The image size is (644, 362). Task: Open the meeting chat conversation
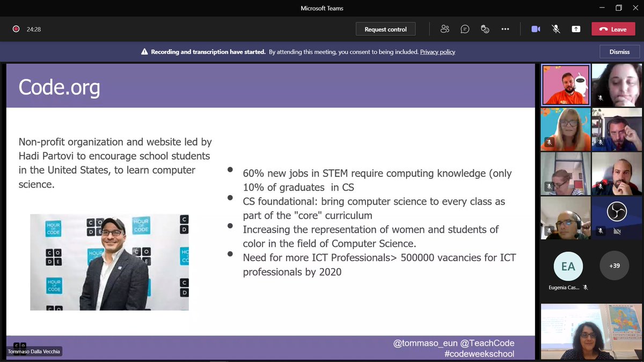tap(465, 29)
